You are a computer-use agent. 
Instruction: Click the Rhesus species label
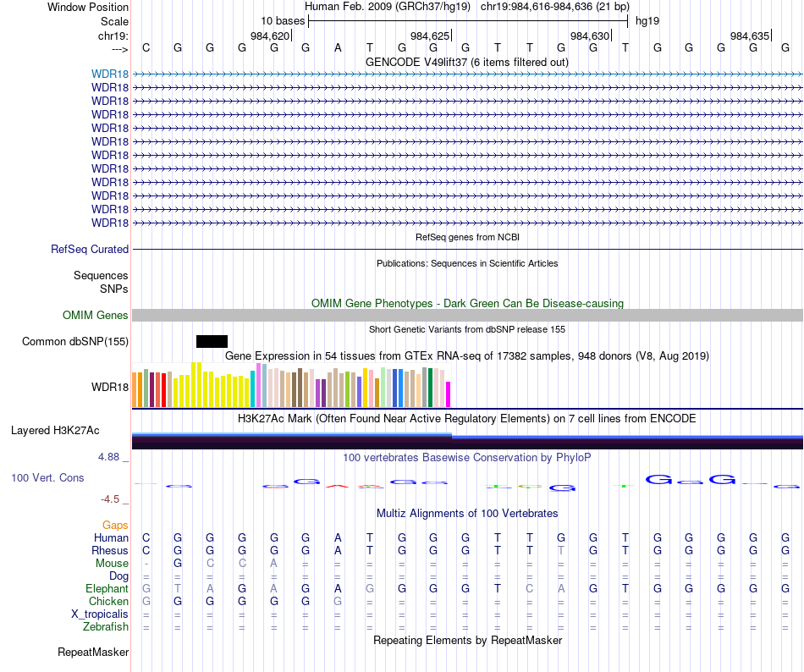(110, 550)
